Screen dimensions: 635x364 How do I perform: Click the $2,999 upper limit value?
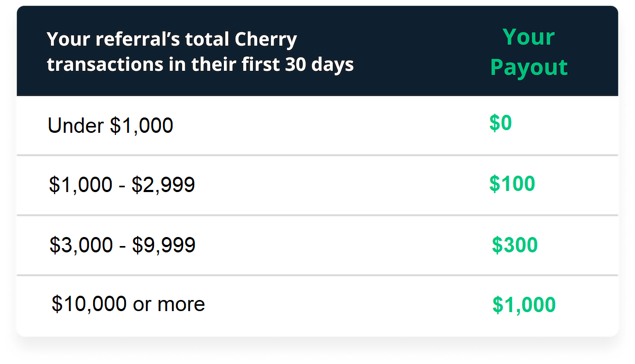click(x=163, y=185)
